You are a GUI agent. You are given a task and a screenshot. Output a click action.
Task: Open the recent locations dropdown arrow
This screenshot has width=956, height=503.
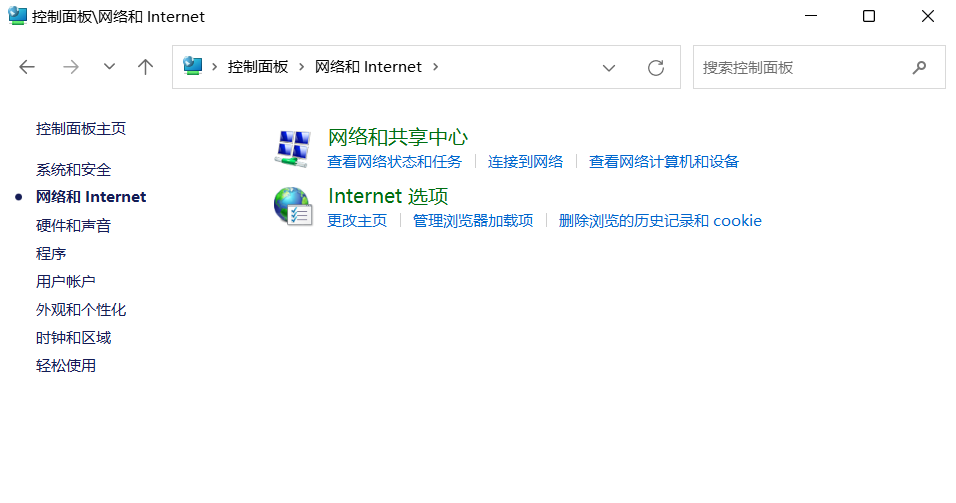(110, 67)
